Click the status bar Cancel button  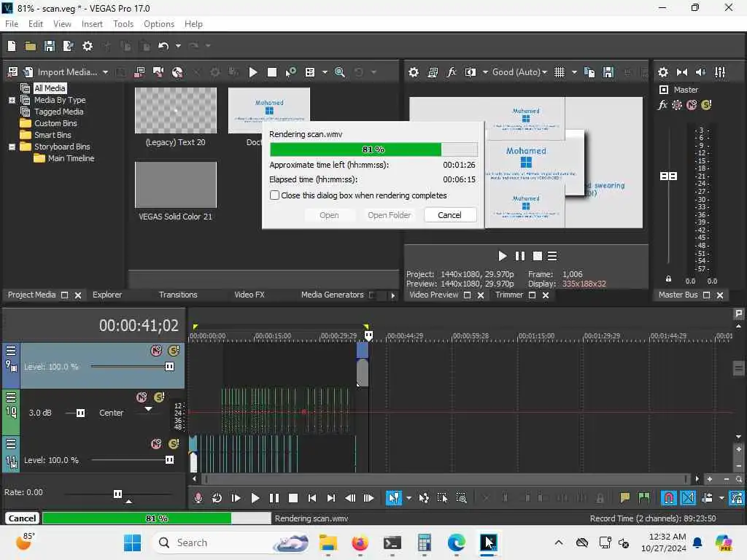pos(22,518)
